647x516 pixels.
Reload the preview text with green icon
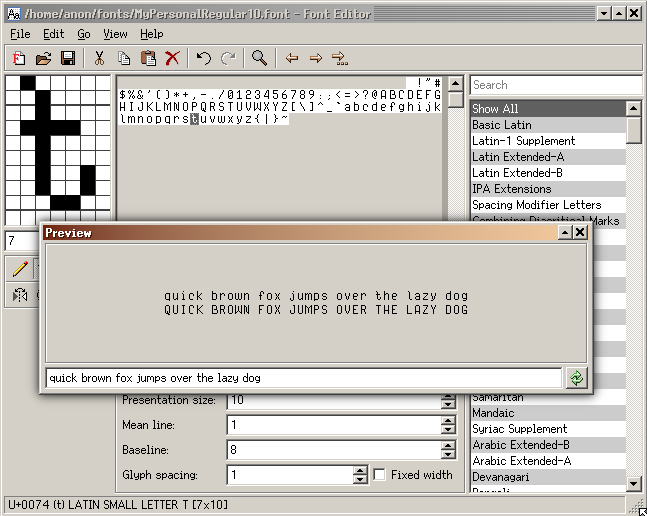[577, 378]
